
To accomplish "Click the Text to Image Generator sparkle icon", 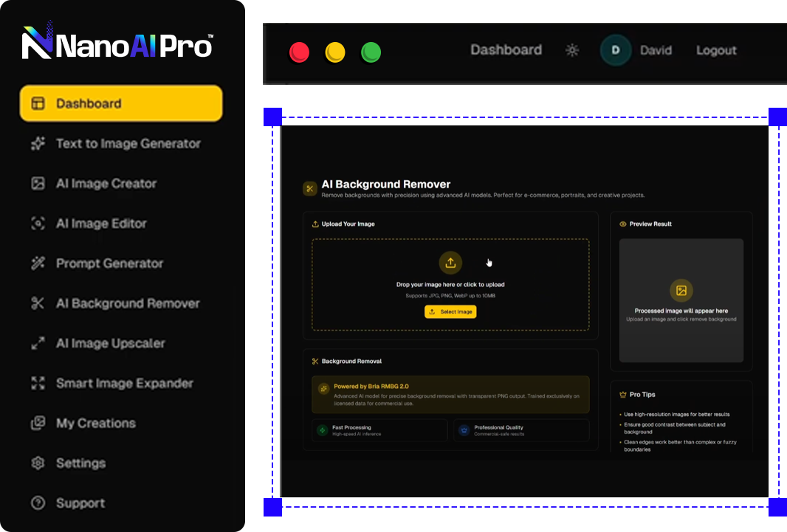I will [x=38, y=144].
